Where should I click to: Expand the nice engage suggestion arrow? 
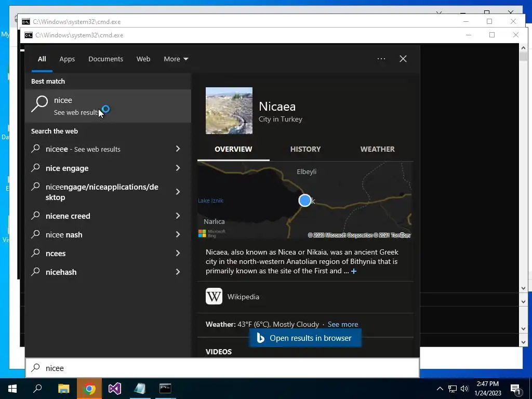point(178,168)
